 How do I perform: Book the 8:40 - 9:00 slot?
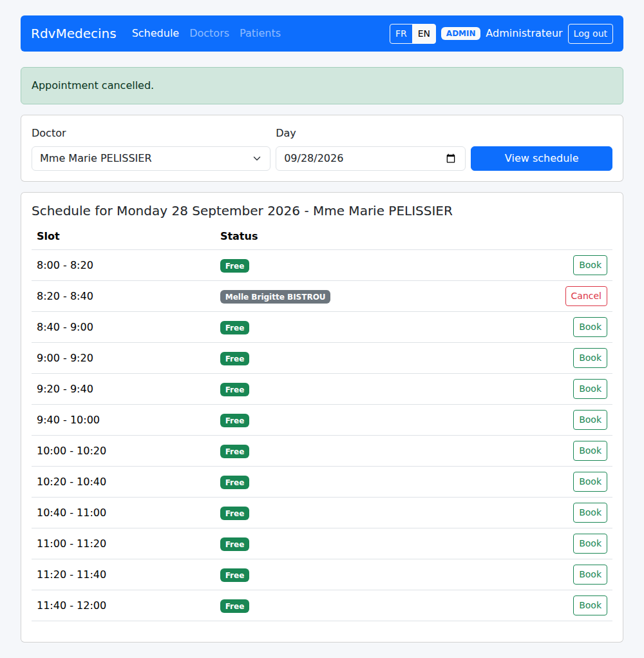point(590,327)
